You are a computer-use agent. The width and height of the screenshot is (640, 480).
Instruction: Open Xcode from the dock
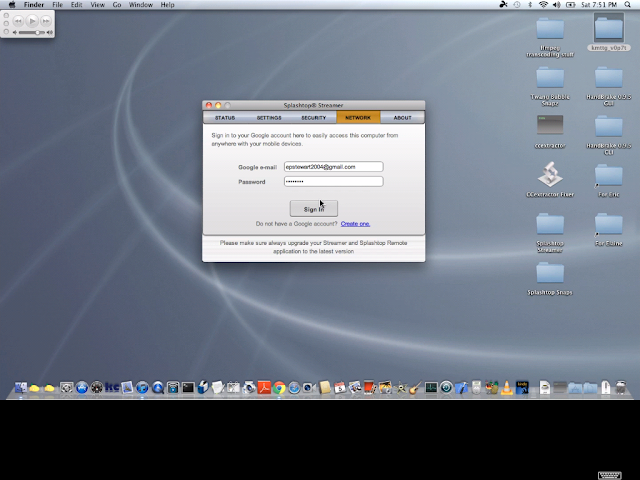461,387
